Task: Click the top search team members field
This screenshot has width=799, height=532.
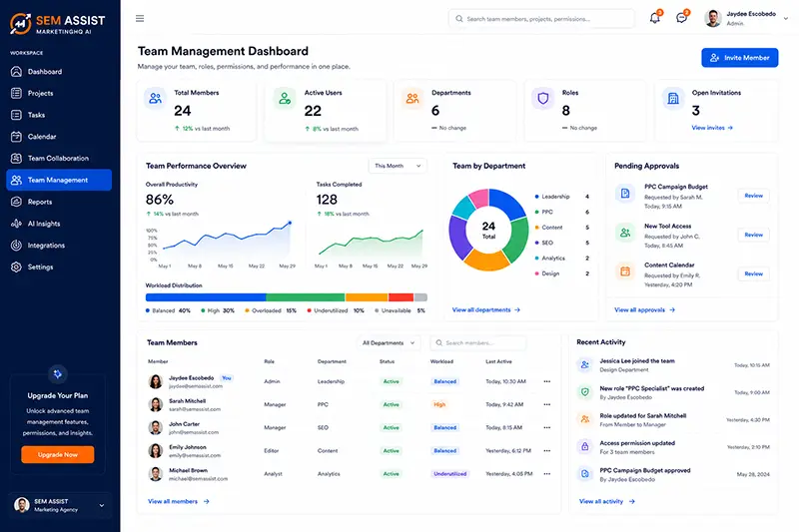Action: [541, 19]
